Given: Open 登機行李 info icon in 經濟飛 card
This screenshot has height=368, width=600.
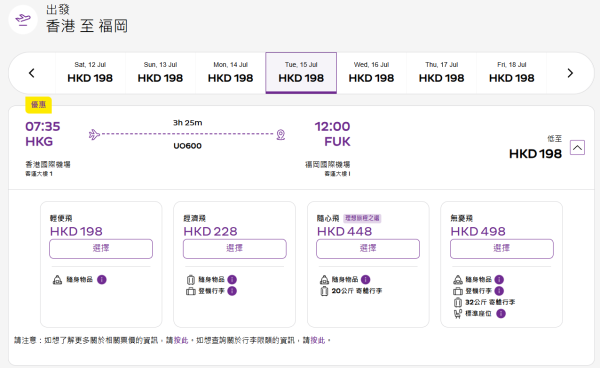Looking at the screenshot, I should pyautogui.click(x=232, y=291).
